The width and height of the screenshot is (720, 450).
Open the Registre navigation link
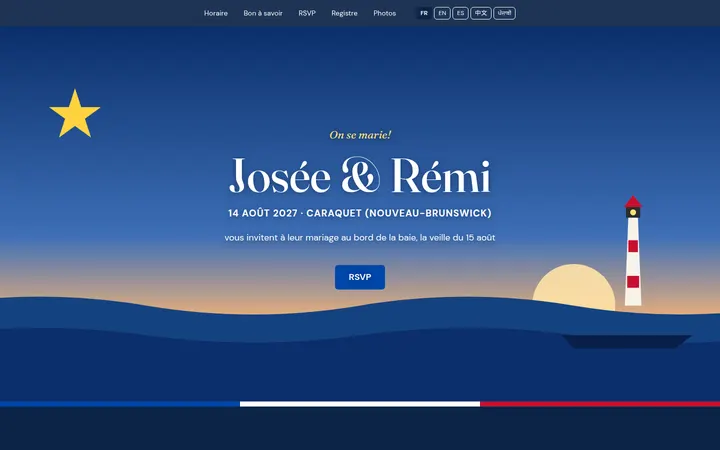click(x=344, y=13)
